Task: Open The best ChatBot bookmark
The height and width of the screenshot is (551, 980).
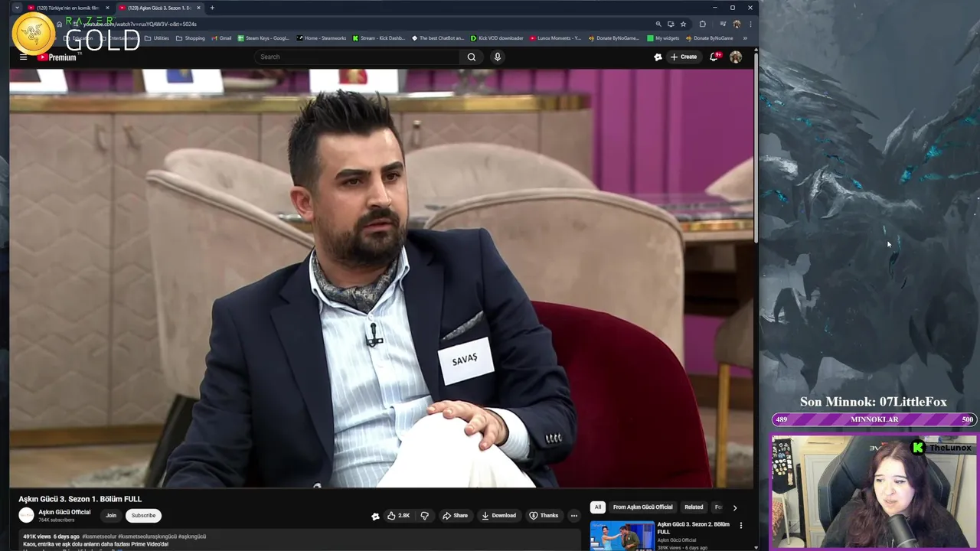Action: tap(438, 38)
